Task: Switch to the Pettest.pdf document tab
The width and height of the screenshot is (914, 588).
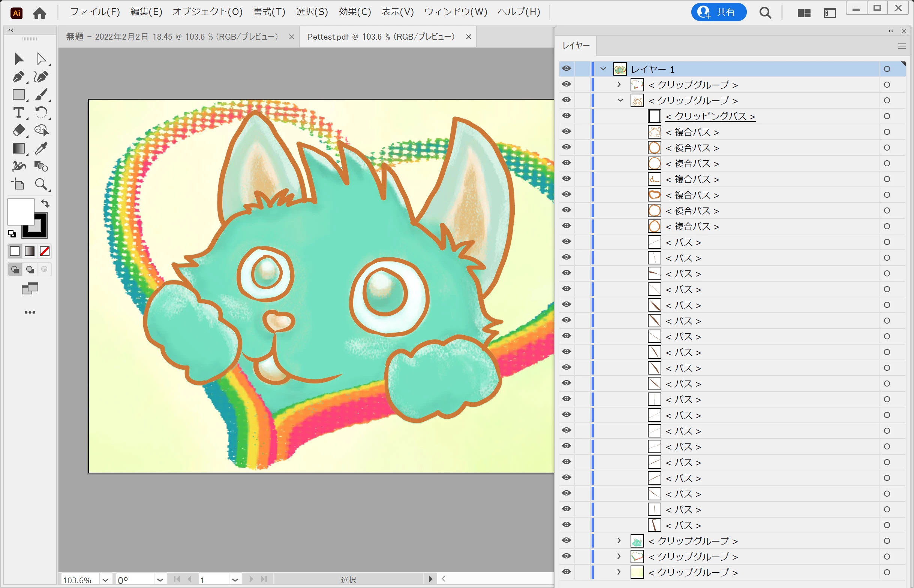Action: click(x=380, y=37)
